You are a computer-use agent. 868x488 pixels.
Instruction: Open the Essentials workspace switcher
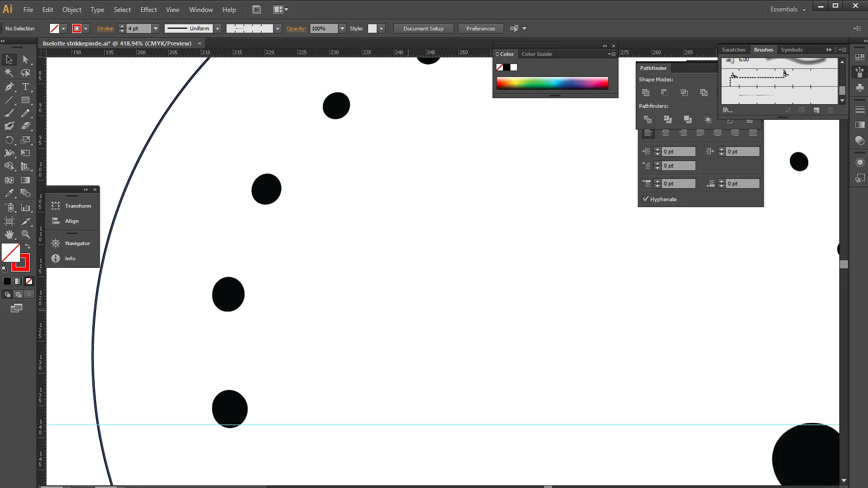tap(788, 9)
